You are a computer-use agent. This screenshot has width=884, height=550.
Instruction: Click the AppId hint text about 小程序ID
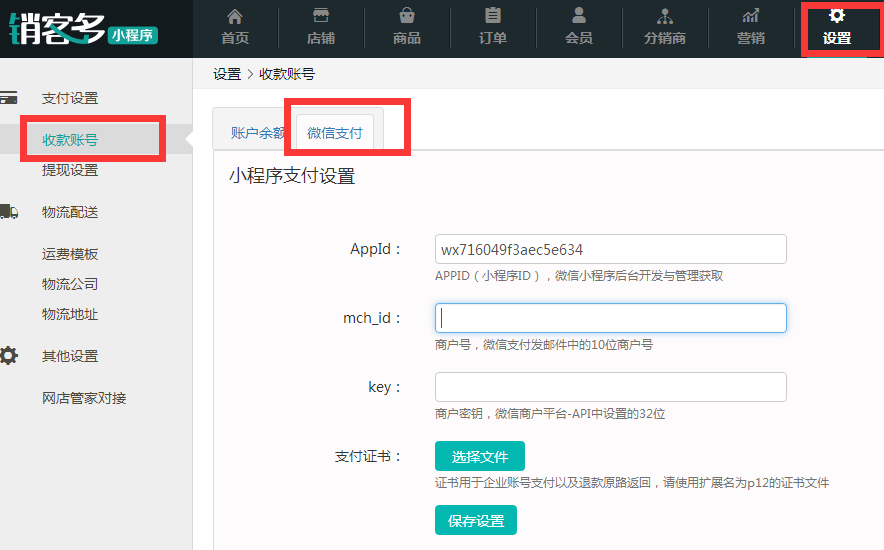pos(579,276)
